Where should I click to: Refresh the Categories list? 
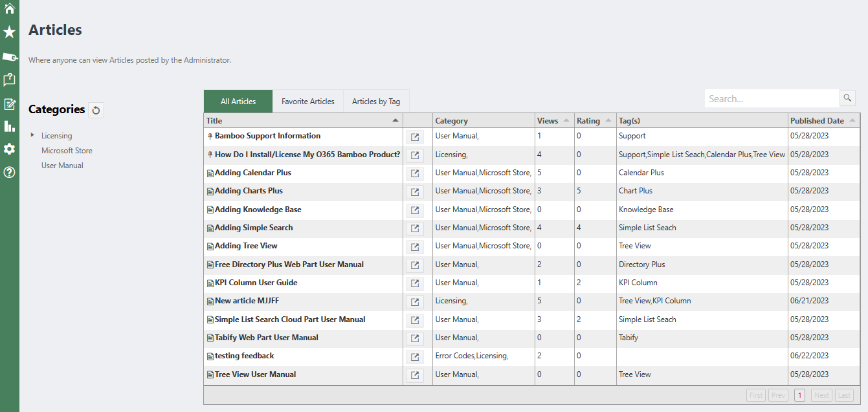[x=96, y=110]
